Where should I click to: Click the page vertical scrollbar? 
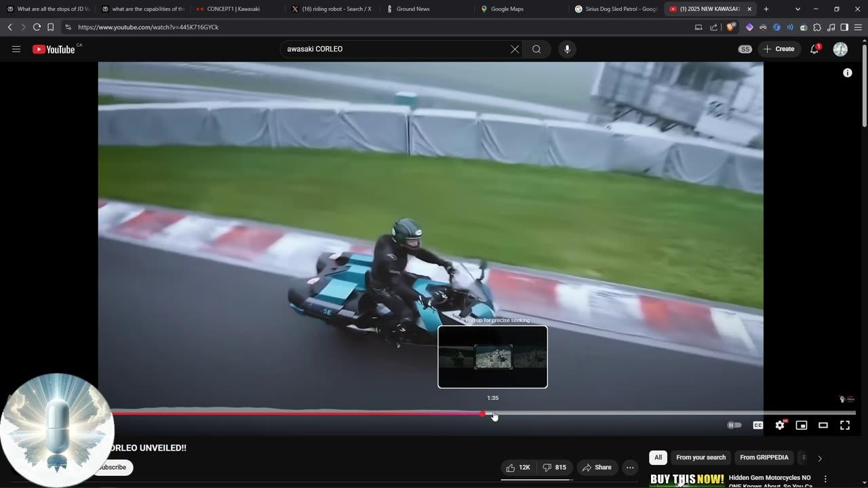[864, 85]
